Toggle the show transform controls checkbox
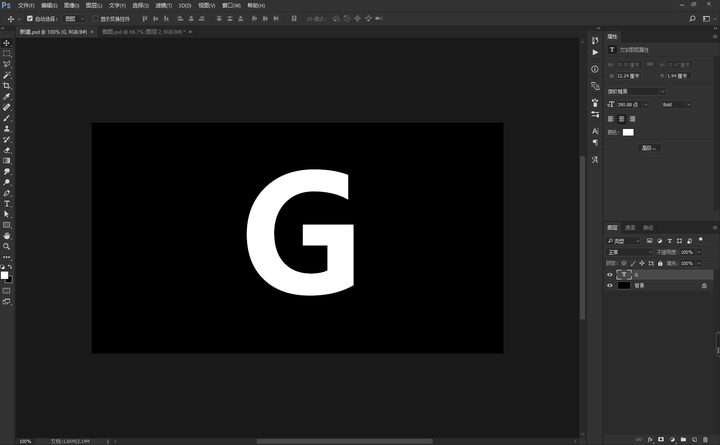The height and width of the screenshot is (445, 720). (x=95, y=18)
